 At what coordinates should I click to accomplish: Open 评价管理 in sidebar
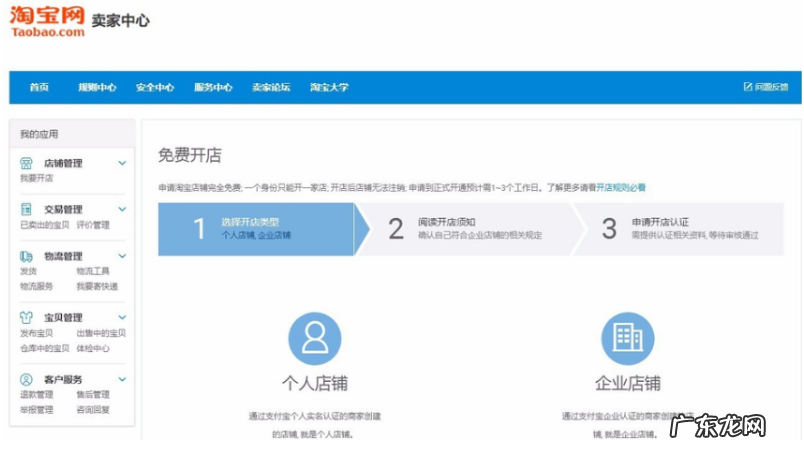click(x=93, y=225)
